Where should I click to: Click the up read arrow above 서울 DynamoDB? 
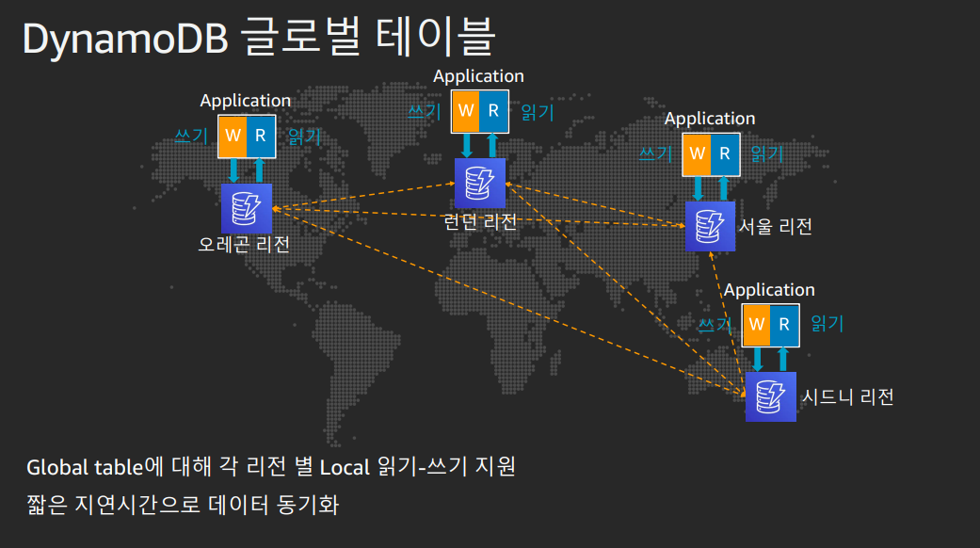pos(724,188)
